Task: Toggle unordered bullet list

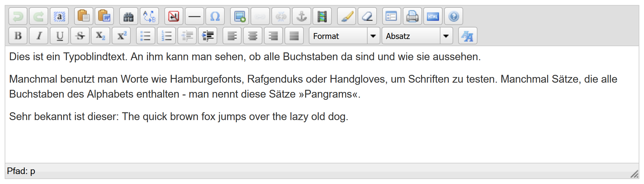Action: (146, 36)
